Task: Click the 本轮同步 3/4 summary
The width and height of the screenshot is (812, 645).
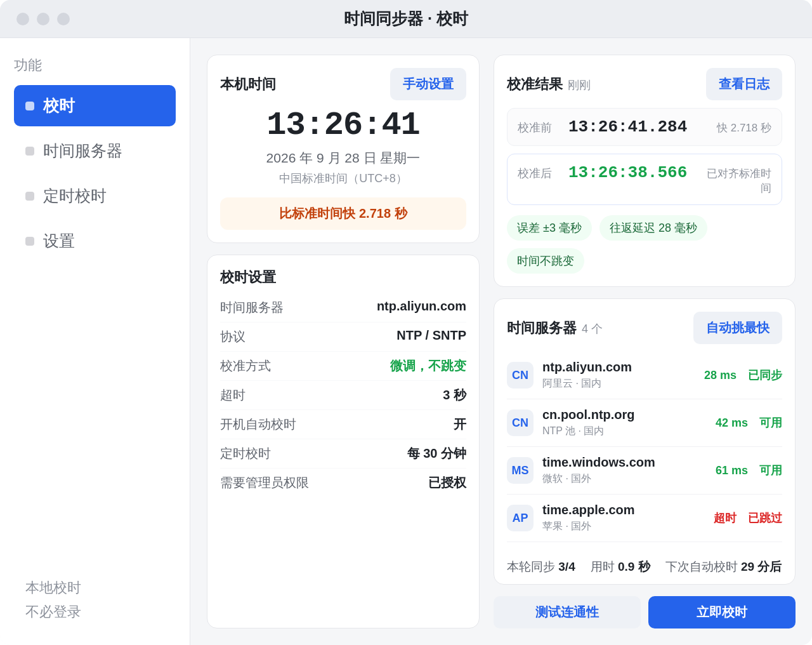Action: coord(541,567)
